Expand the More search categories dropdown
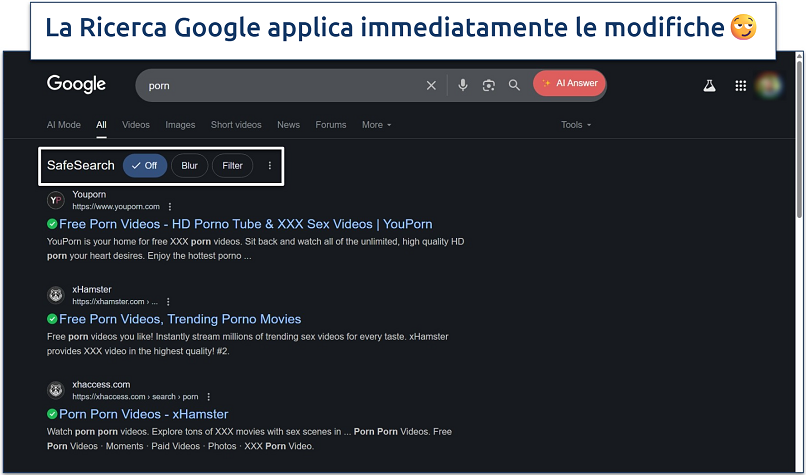 [x=376, y=125]
